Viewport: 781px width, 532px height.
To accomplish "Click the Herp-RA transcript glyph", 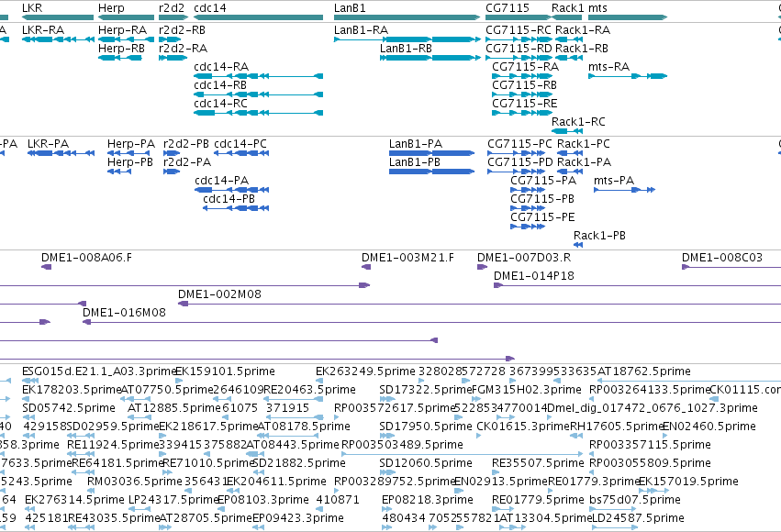I will 126,39.
